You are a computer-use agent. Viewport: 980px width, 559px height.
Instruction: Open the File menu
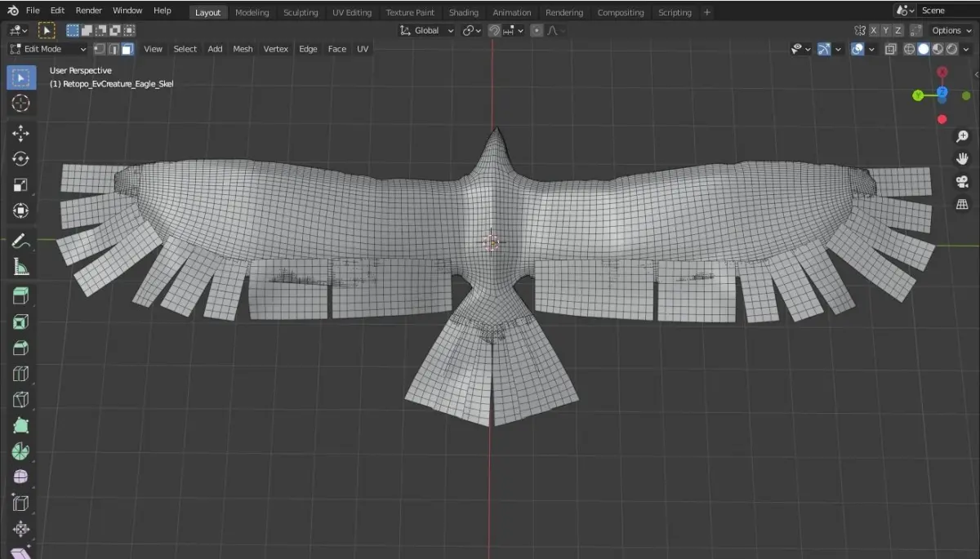click(33, 11)
